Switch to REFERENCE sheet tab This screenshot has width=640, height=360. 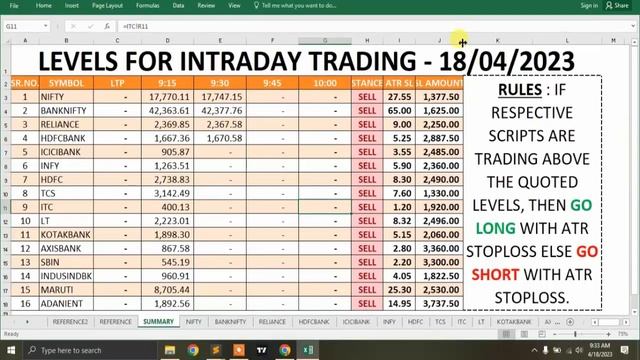point(116,322)
